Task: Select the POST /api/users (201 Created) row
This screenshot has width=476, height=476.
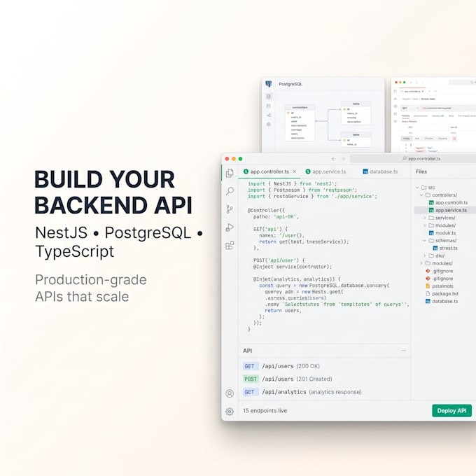Action: coord(325,379)
